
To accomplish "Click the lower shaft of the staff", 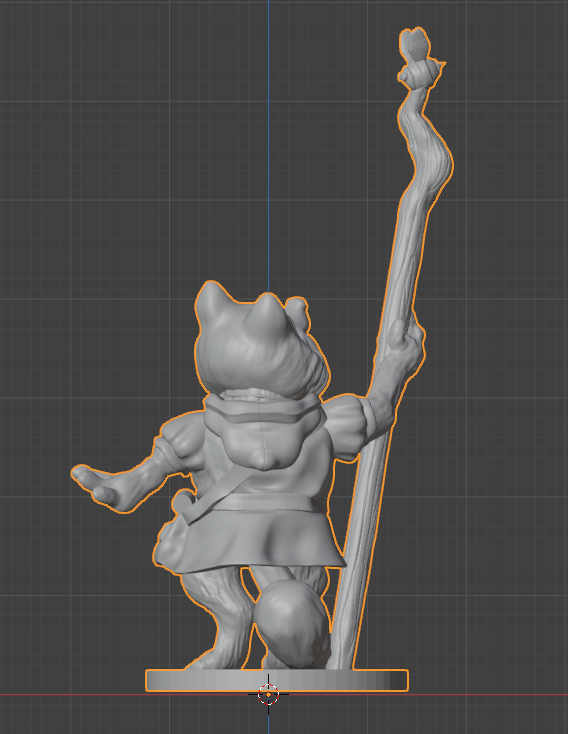I will pyautogui.click(x=358, y=562).
